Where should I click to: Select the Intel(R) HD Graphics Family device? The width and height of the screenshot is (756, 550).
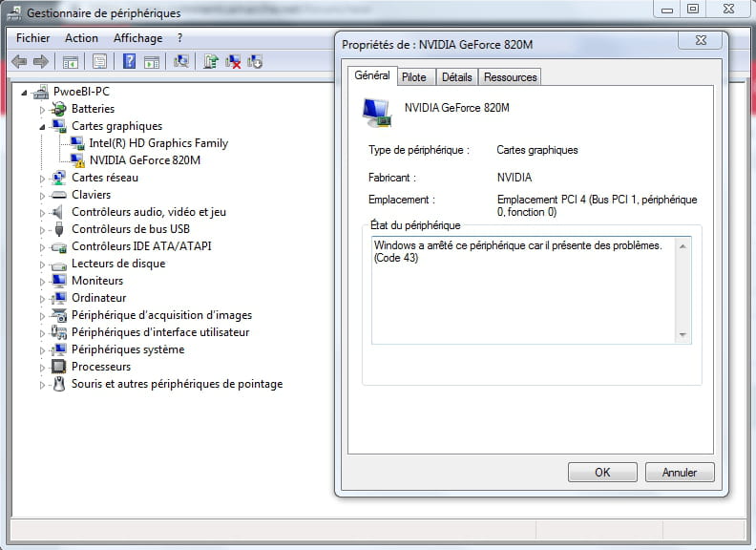point(158,143)
